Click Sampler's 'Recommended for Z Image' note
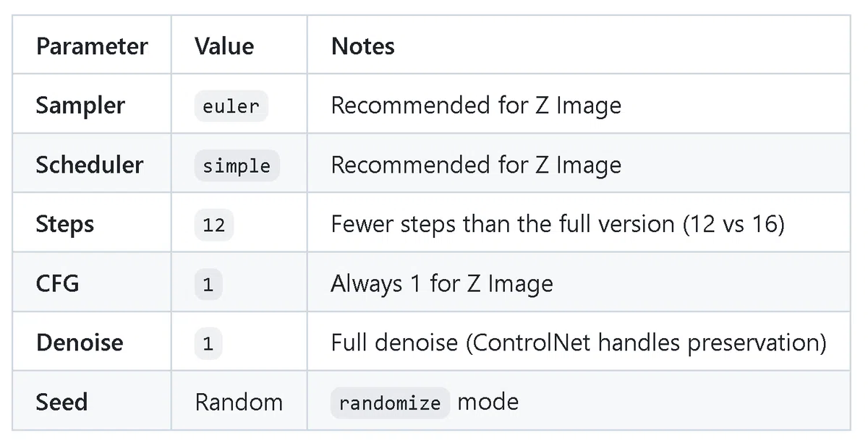 pyautogui.click(x=476, y=106)
